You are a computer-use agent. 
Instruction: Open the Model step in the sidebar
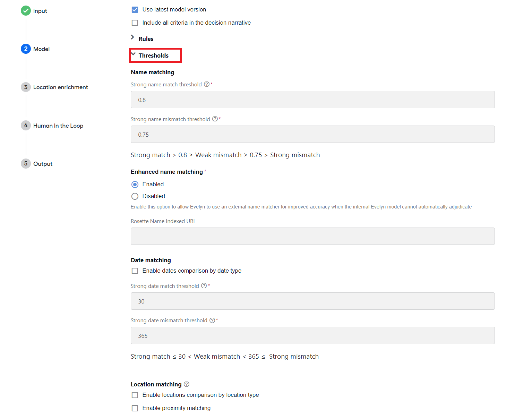[42, 49]
